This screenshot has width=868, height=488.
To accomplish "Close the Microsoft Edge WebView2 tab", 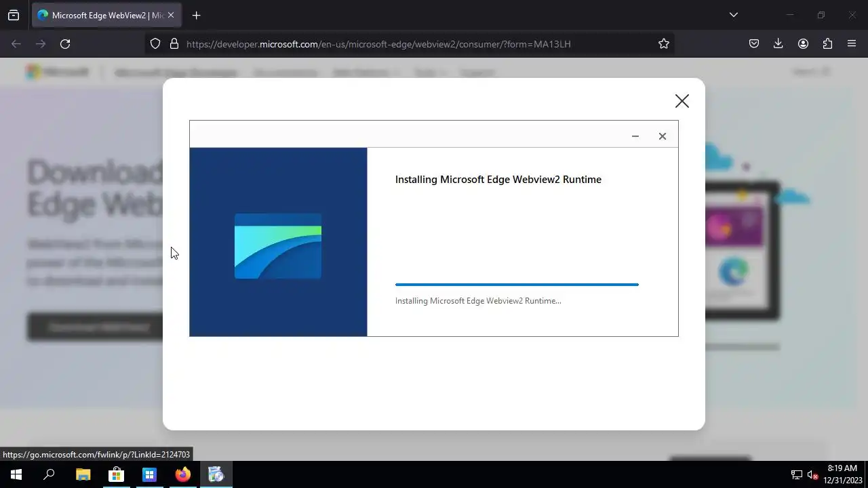I will (x=170, y=15).
